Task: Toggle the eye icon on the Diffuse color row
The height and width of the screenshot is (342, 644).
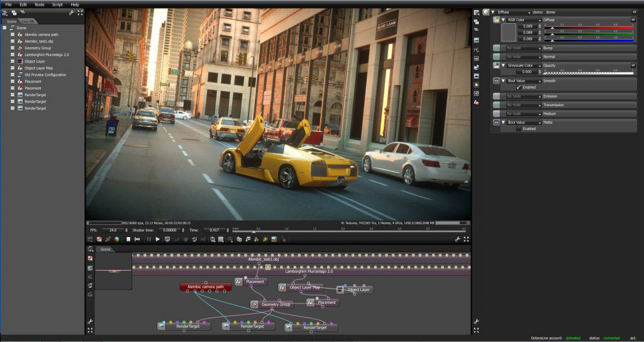Action: [633, 19]
